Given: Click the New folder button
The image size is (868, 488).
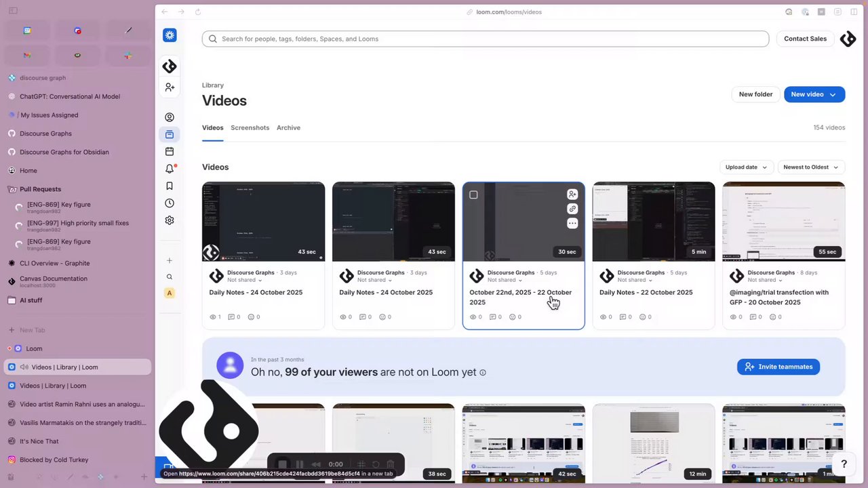Looking at the screenshot, I should 755,94.
